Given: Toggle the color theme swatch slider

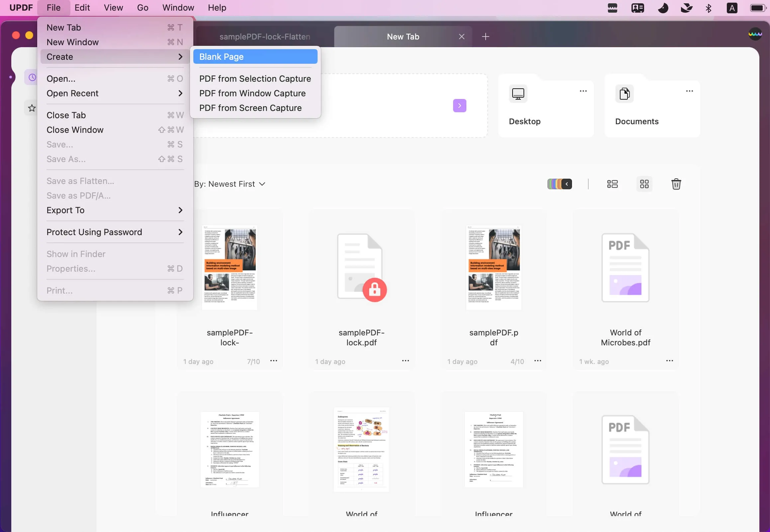Looking at the screenshot, I should (x=566, y=184).
